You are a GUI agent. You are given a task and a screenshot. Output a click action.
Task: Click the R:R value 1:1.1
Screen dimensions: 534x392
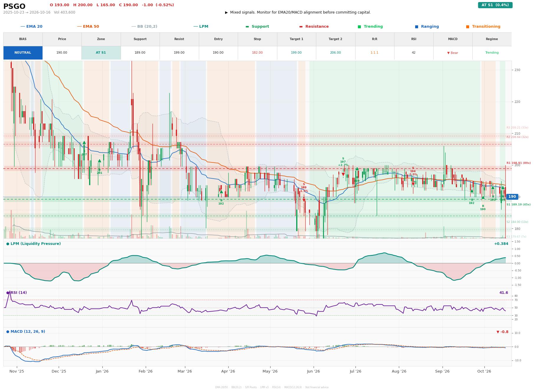pyautogui.click(x=374, y=53)
